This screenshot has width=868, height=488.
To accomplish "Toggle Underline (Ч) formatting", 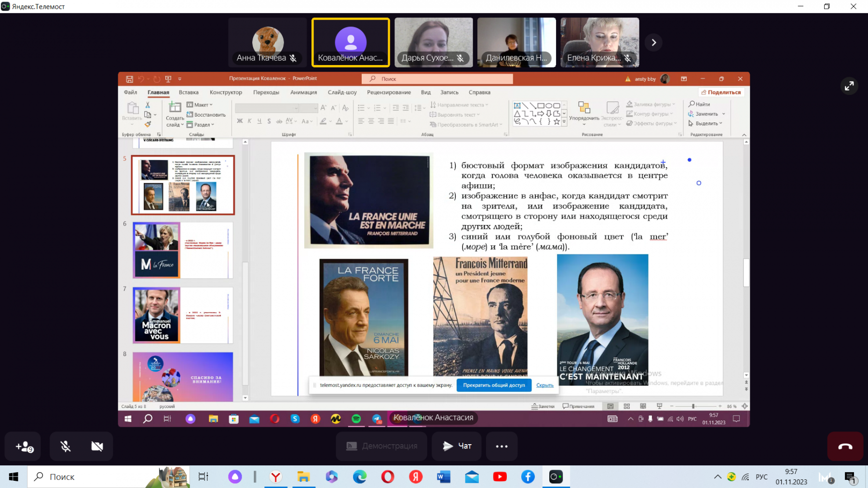I will [259, 121].
